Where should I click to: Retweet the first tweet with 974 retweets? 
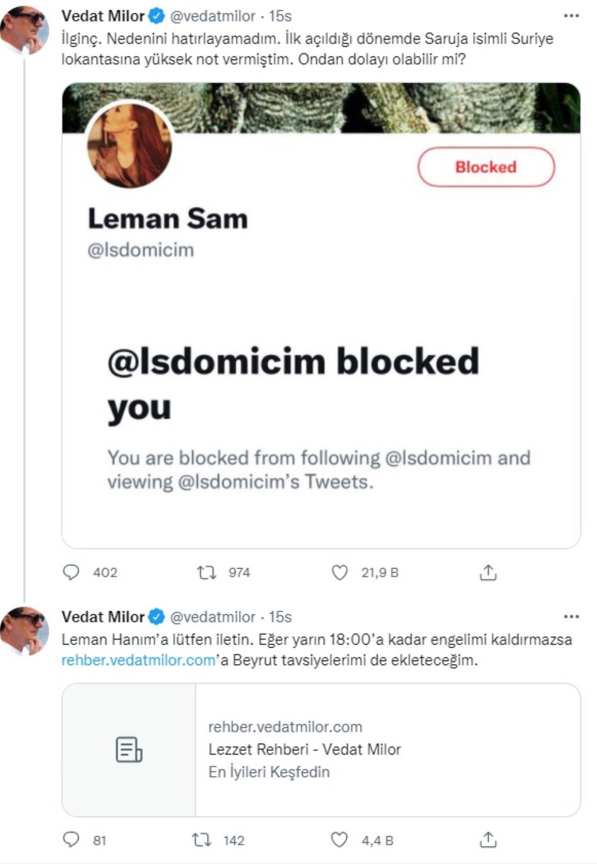pos(206,573)
